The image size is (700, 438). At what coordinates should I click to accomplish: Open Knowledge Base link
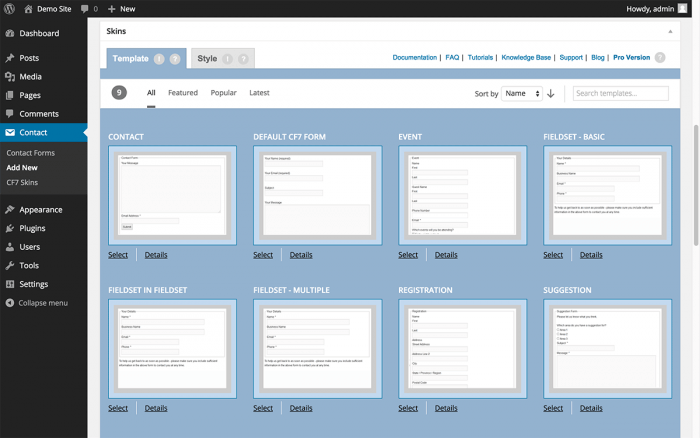click(526, 58)
